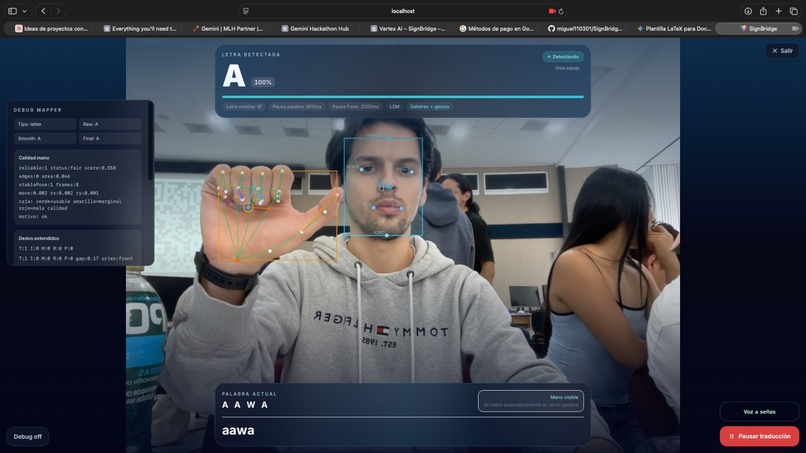Click the reliable status score line

coord(67,168)
